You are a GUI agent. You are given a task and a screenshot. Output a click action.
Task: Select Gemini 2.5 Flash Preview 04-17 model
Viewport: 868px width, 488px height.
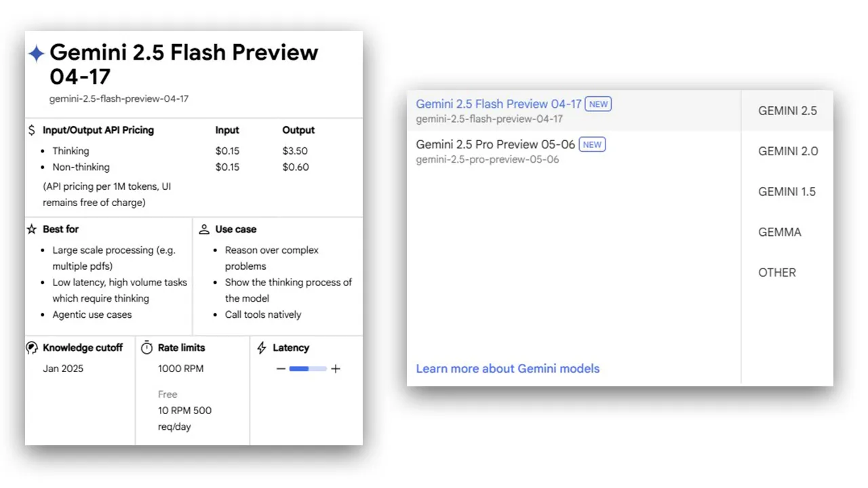(574, 110)
